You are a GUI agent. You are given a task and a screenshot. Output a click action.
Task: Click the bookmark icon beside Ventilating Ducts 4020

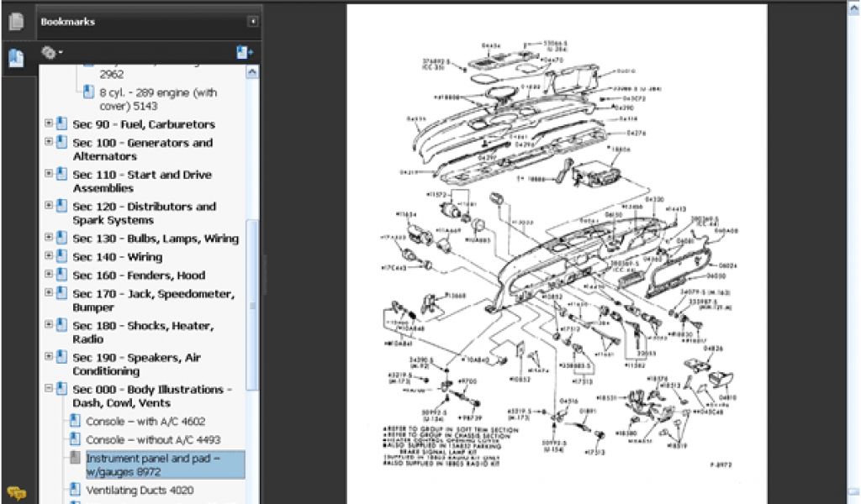tap(75, 491)
